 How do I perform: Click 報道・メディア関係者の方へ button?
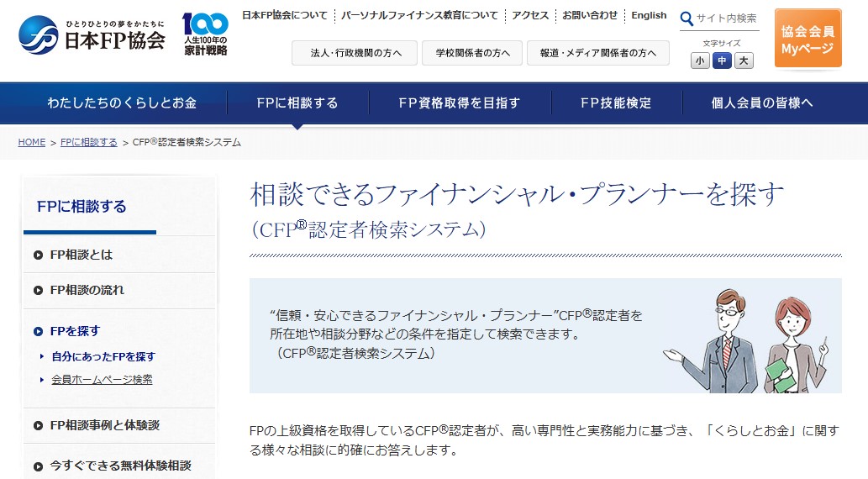click(598, 53)
